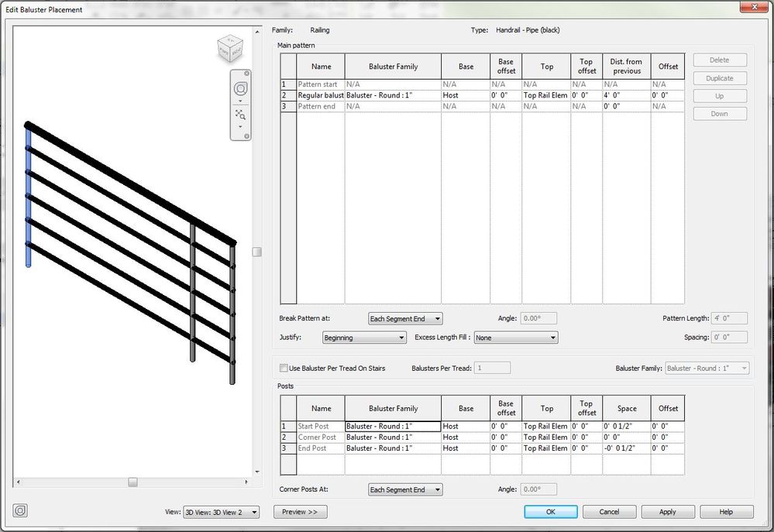Close the navigation bar with its X
The image size is (774, 532).
tap(247, 74)
